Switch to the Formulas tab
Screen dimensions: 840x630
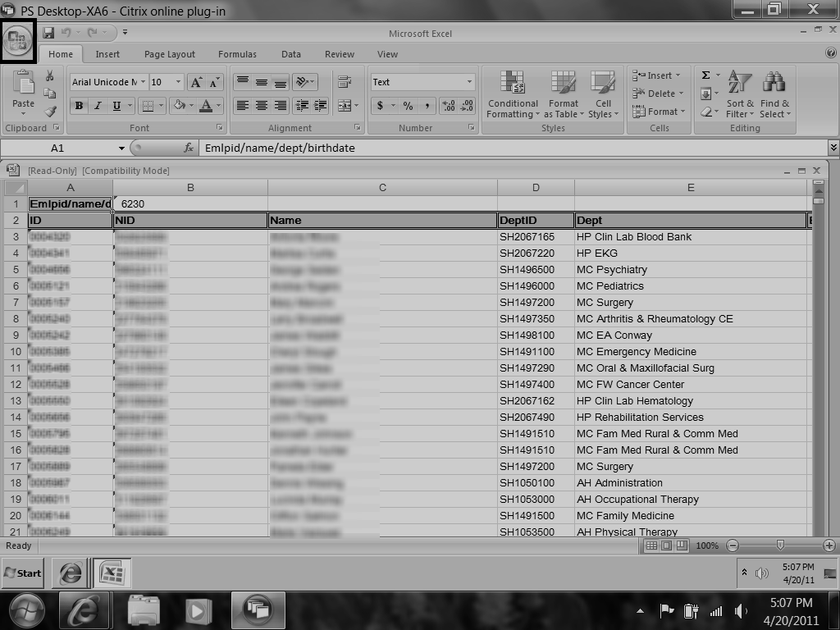tap(237, 54)
